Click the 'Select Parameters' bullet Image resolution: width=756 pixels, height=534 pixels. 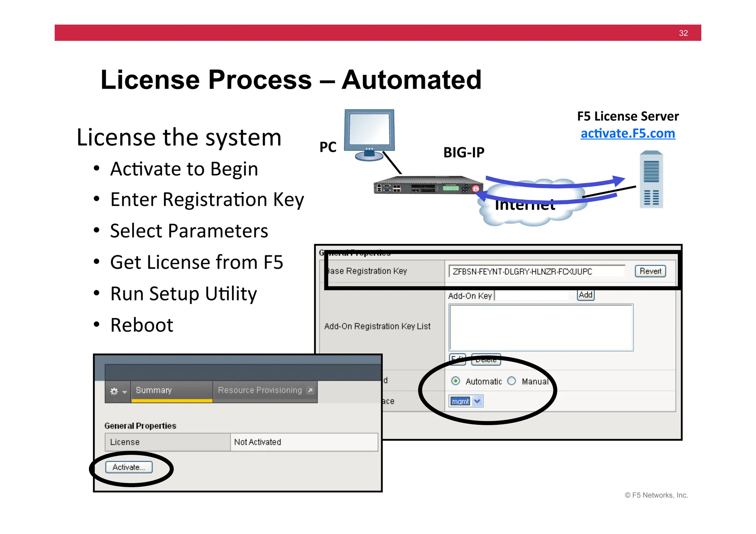tap(189, 231)
